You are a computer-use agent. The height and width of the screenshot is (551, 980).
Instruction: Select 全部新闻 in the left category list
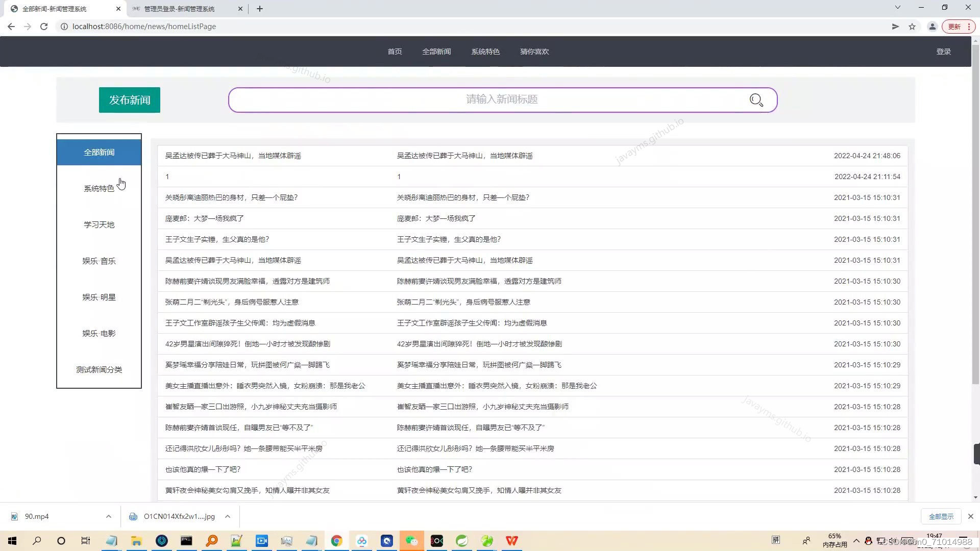coord(99,153)
